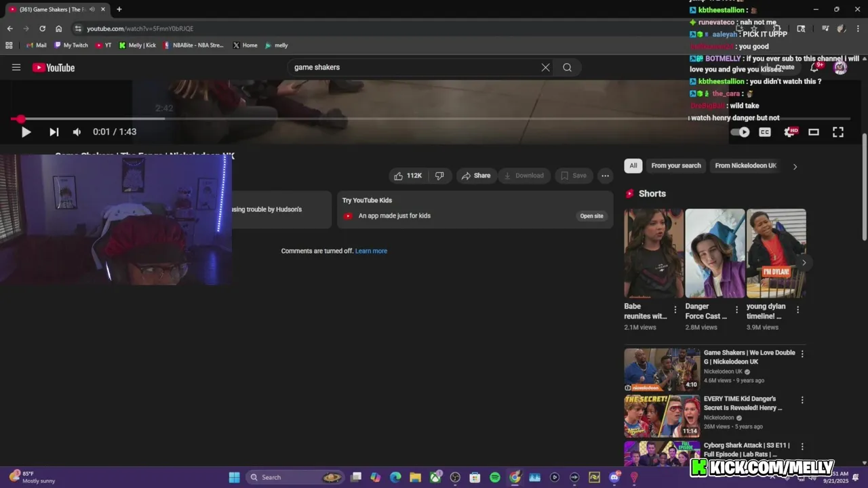Open bookmarks apps grid icon
The height and width of the screenshot is (488, 868).
(x=9, y=45)
